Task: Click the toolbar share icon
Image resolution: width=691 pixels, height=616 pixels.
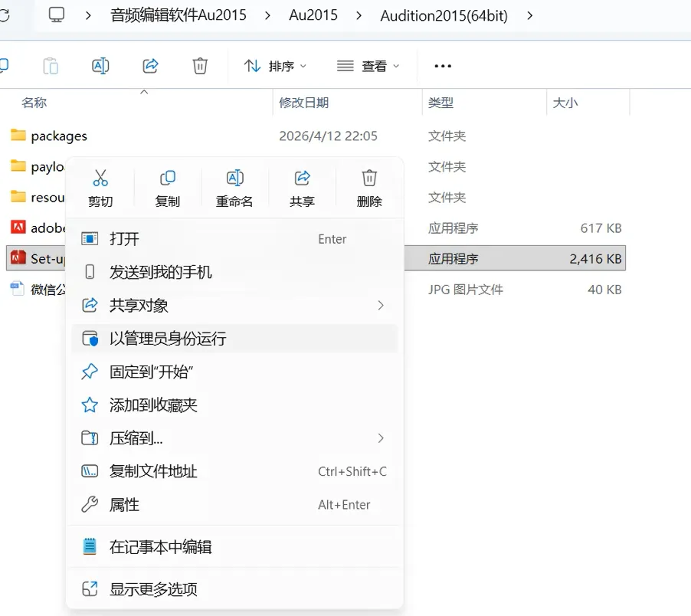Action: pos(150,66)
